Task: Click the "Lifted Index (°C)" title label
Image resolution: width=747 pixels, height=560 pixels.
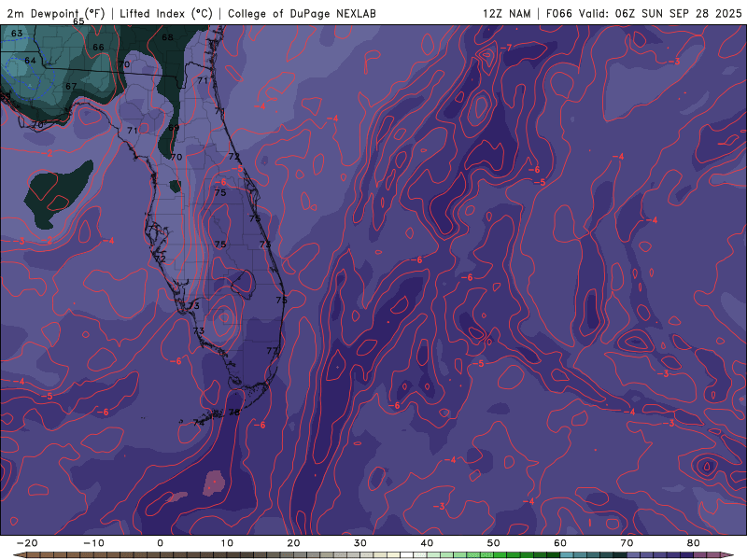Action: [x=166, y=13]
